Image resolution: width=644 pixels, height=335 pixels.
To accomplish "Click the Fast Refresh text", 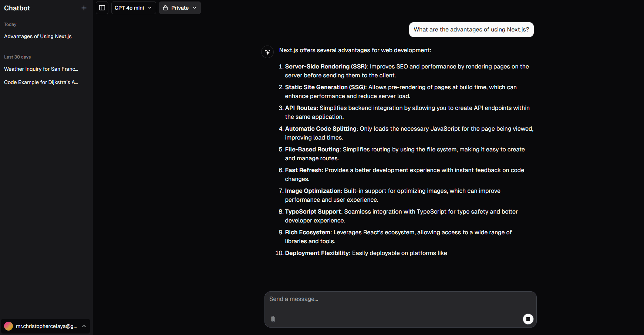I will point(304,170).
